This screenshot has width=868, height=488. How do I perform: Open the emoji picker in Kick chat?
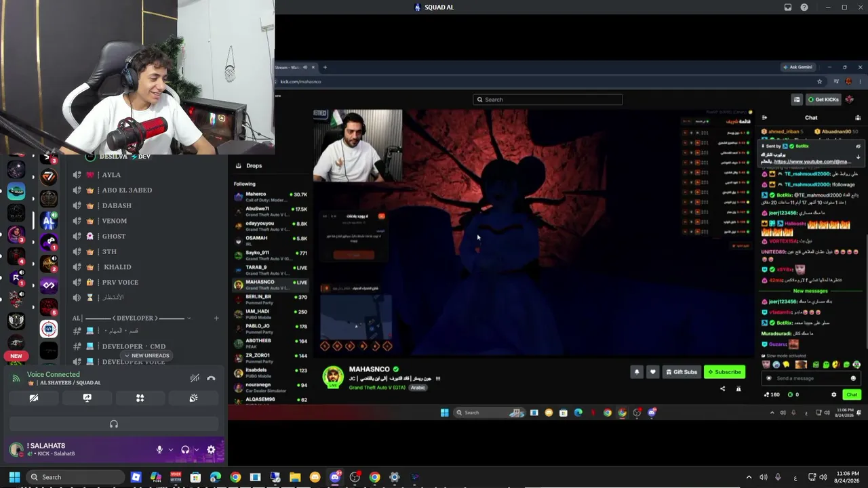tap(853, 378)
